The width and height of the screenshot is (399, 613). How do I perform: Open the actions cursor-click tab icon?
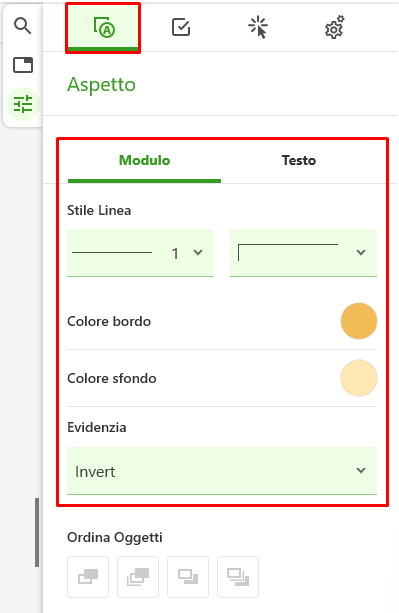click(258, 27)
